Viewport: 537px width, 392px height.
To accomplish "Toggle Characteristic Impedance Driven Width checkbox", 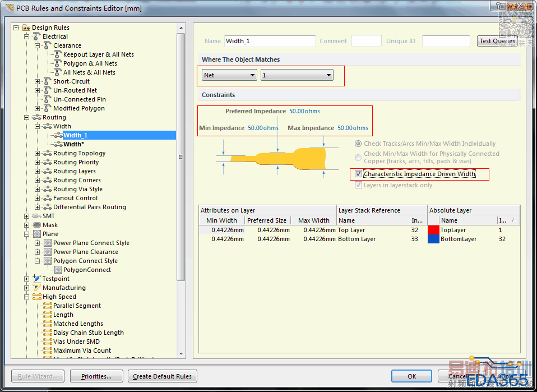I will (x=358, y=174).
